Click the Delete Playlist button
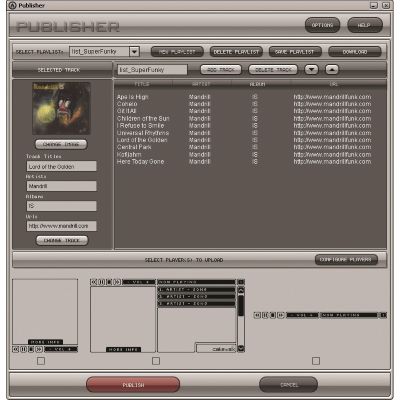The height and width of the screenshot is (400, 400). pos(236,52)
